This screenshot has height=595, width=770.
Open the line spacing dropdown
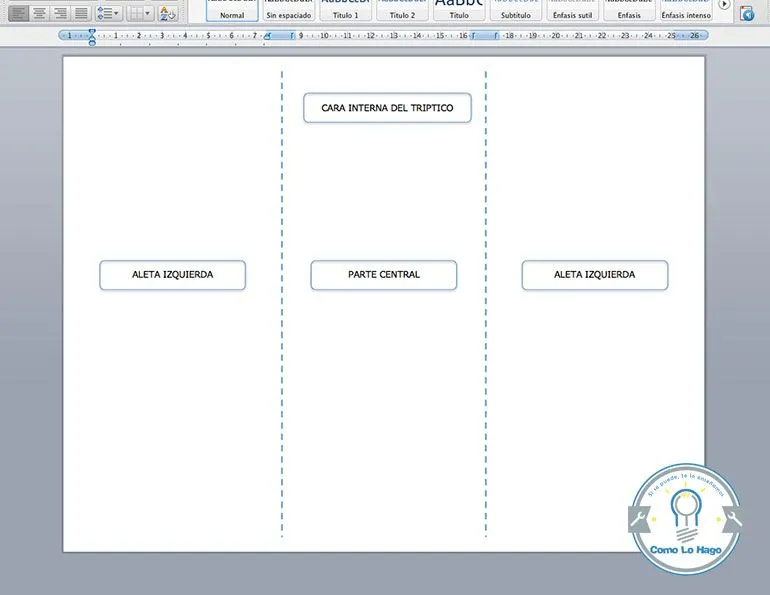(x=109, y=13)
